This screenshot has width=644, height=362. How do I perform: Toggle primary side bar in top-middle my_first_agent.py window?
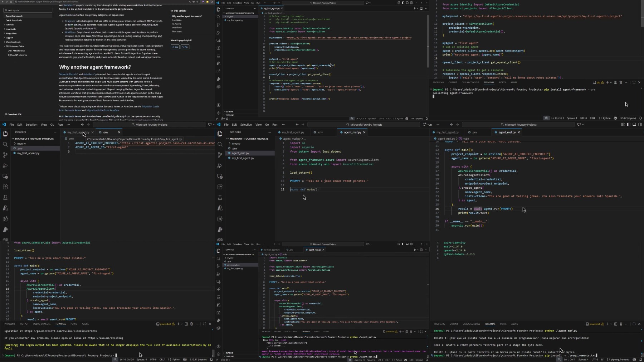click(x=403, y=3)
